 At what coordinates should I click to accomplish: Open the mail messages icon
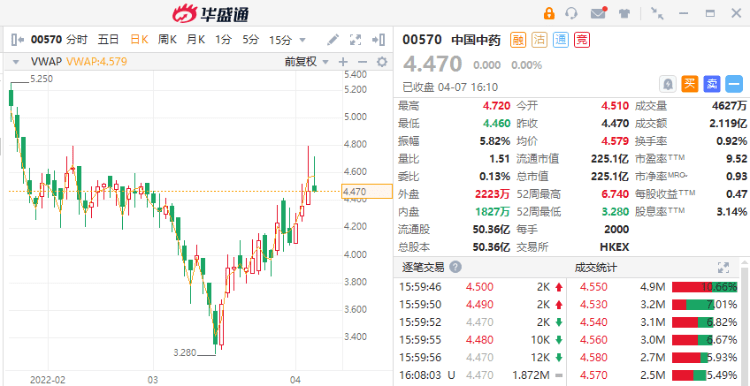click(598, 13)
